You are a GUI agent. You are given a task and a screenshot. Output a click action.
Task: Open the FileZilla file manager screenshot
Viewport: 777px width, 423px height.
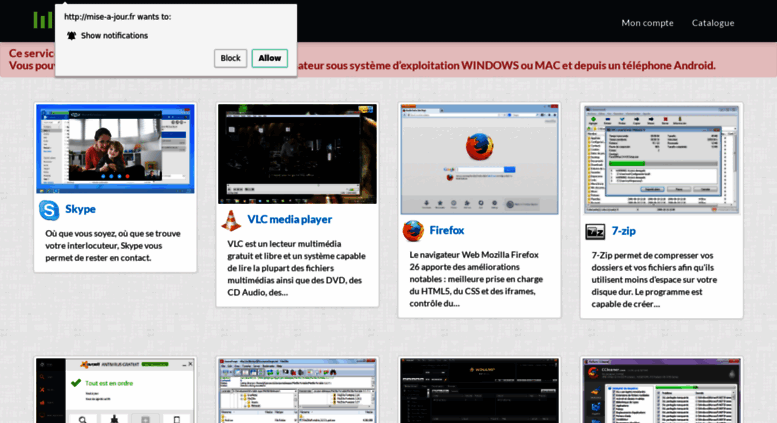click(297, 391)
